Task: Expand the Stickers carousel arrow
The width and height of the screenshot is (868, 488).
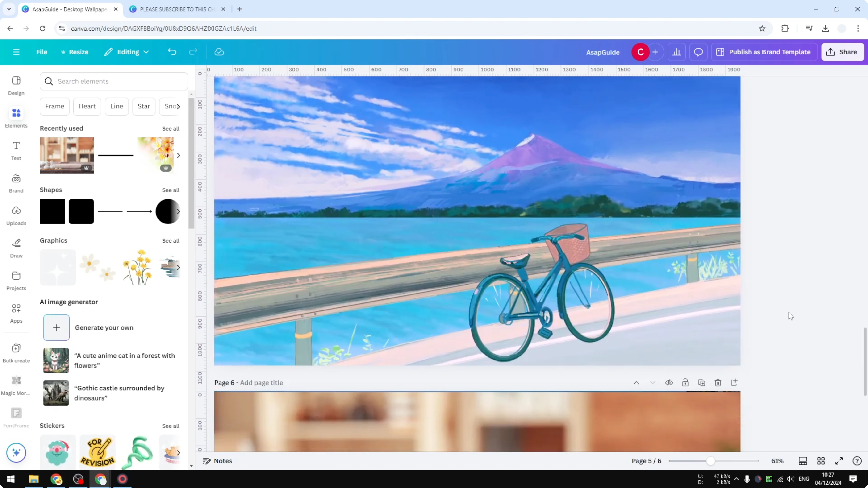Action: [178, 452]
